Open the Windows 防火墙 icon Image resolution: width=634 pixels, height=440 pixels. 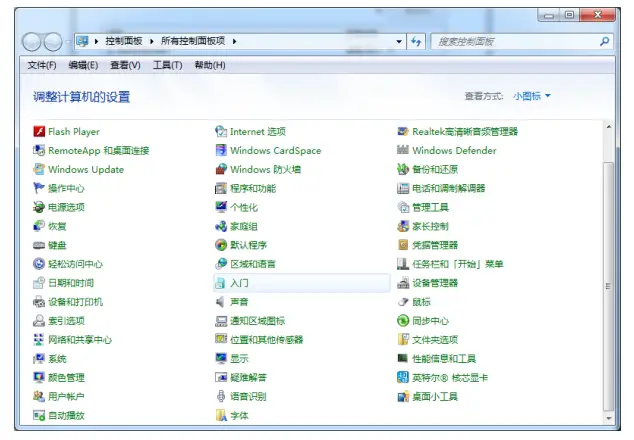(221, 169)
